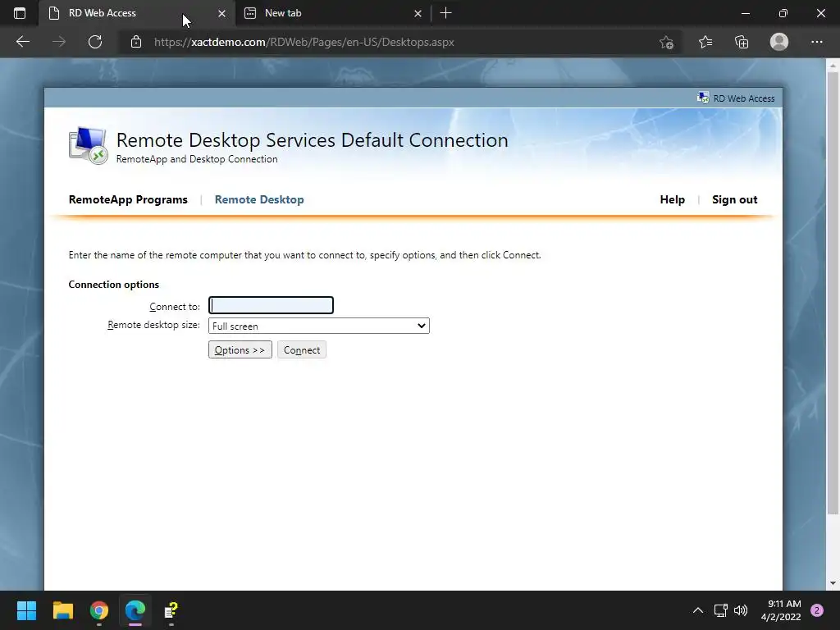Screen dimensions: 840x630
Task: Click the network tray icon
Action: coord(720,610)
